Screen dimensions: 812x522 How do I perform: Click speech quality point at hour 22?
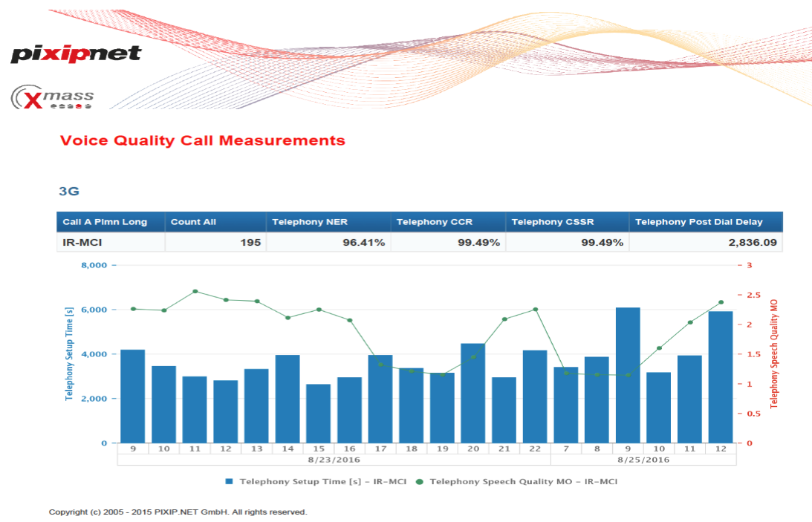click(x=535, y=309)
